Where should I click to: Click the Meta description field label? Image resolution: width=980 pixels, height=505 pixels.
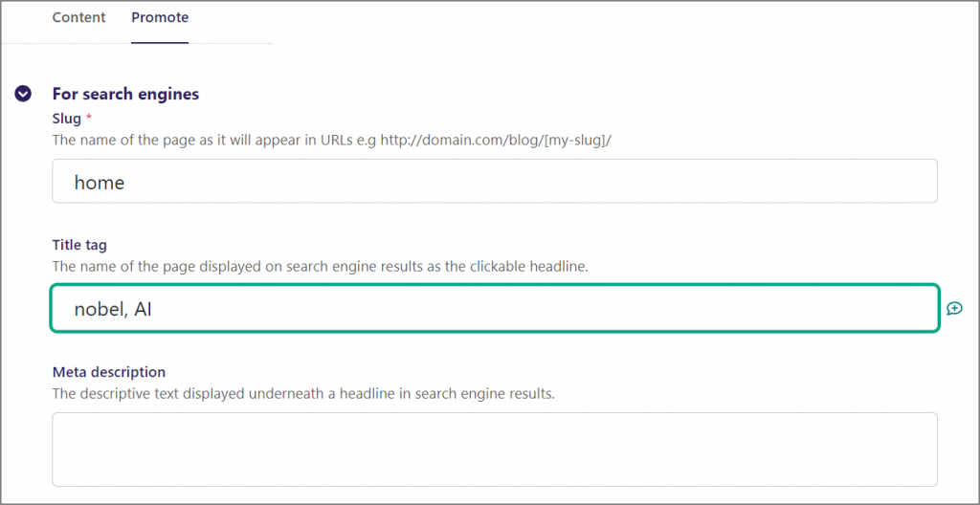pos(108,372)
